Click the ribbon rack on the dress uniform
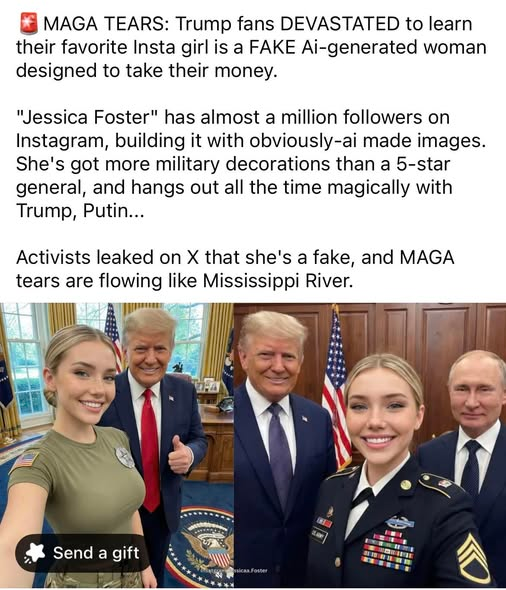This screenshot has width=506, height=590. click(x=387, y=549)
